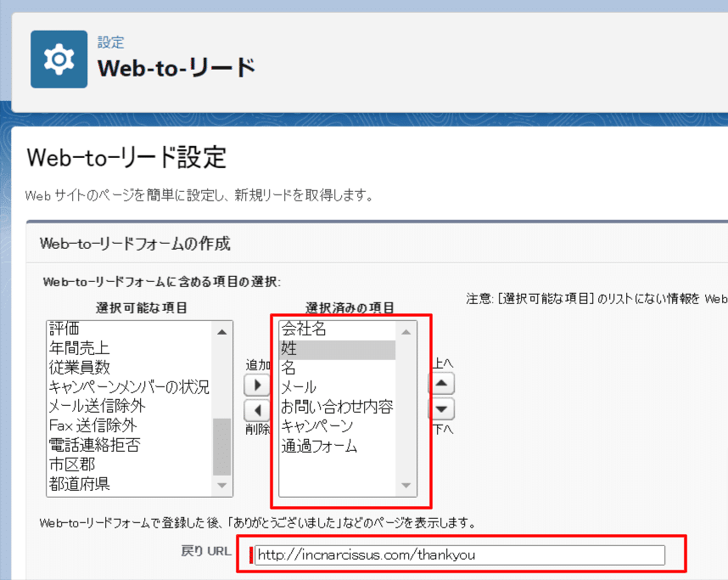Select お問い合わせ内容 in selected fields

(338, 407)
